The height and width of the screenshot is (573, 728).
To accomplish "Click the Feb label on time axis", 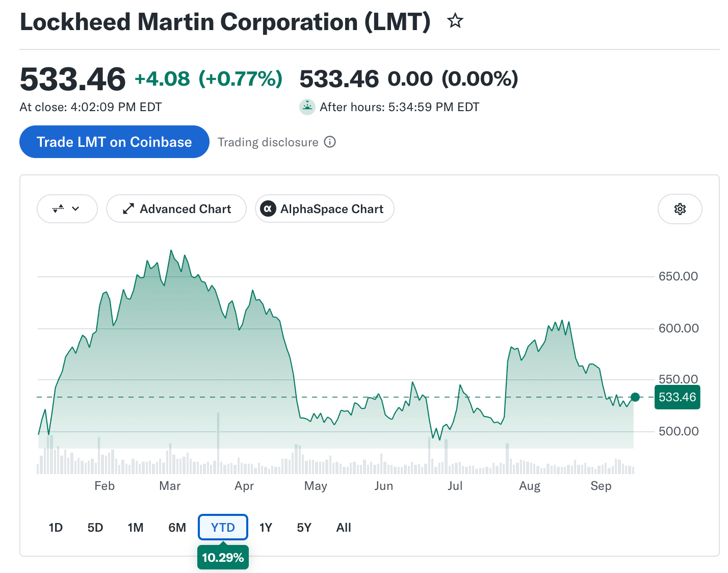I will 105,486.
